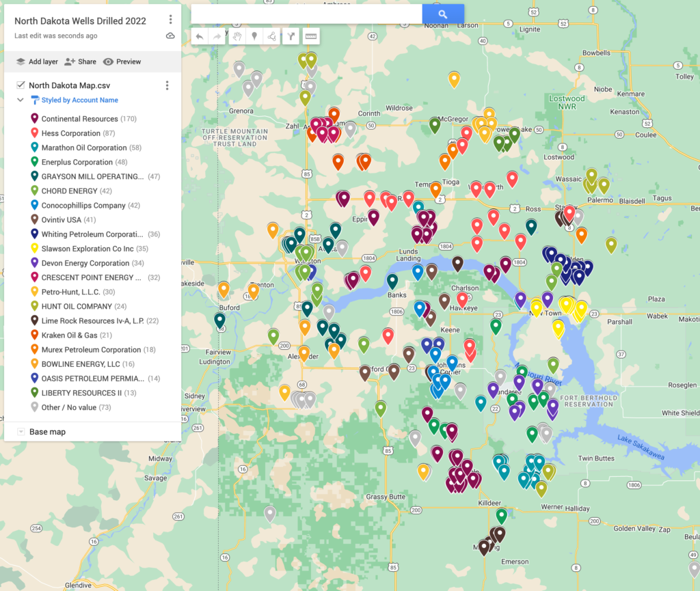Click HUNT OIL COMPANY legend pin icon
Viewport: 700px width, 591px height.
point(34,306)
